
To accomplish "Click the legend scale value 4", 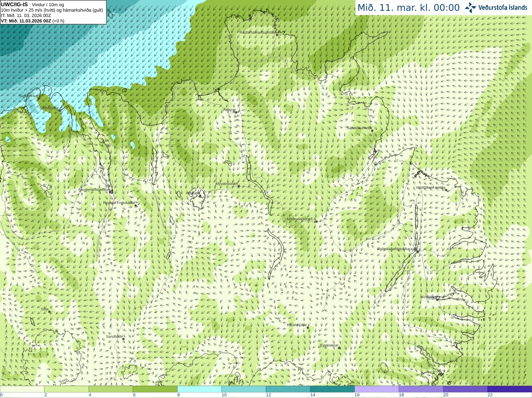I will [90, 395].
